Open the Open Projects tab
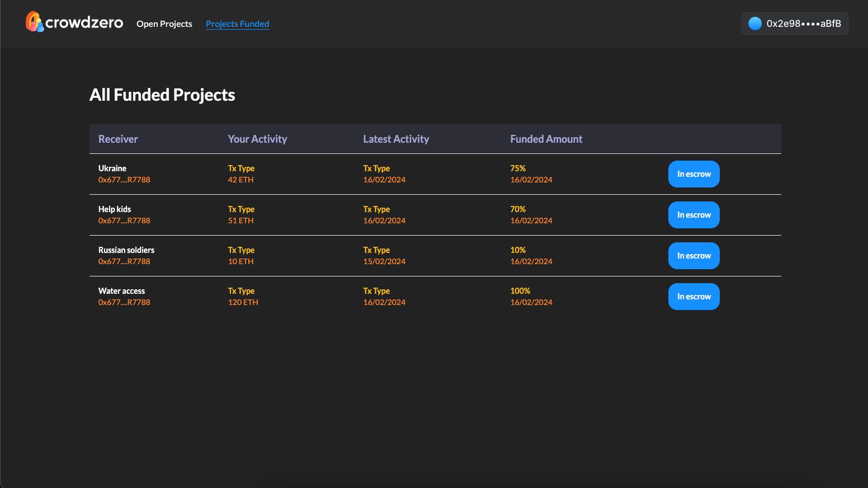 point(164,24)
